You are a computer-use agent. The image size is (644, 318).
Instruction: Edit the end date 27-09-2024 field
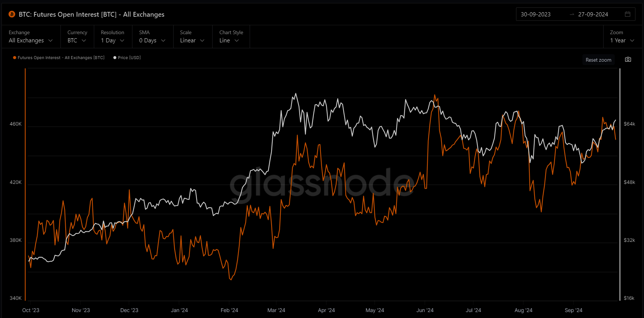click(593, 14)
